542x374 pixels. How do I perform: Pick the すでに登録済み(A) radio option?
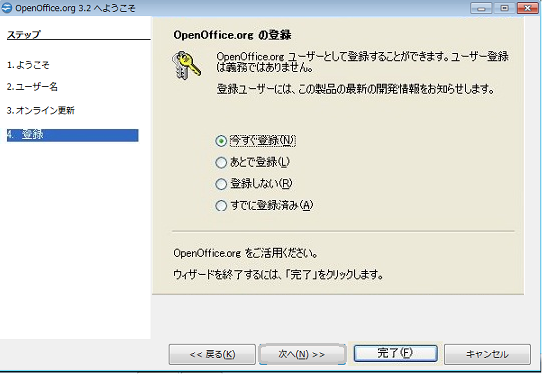[264, 205]
